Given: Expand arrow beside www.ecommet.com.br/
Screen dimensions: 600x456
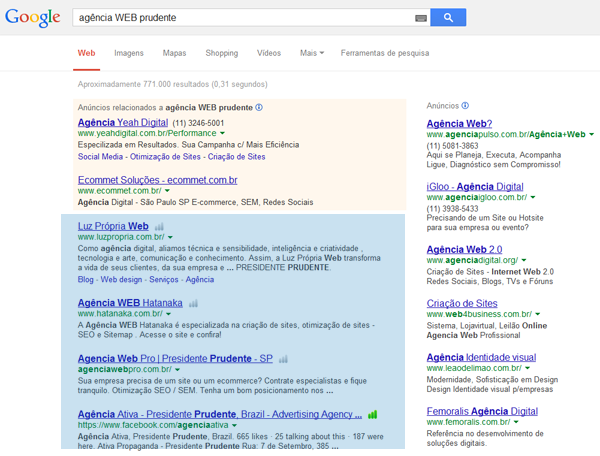Looking at the screenshot, I should coord(167,191).
